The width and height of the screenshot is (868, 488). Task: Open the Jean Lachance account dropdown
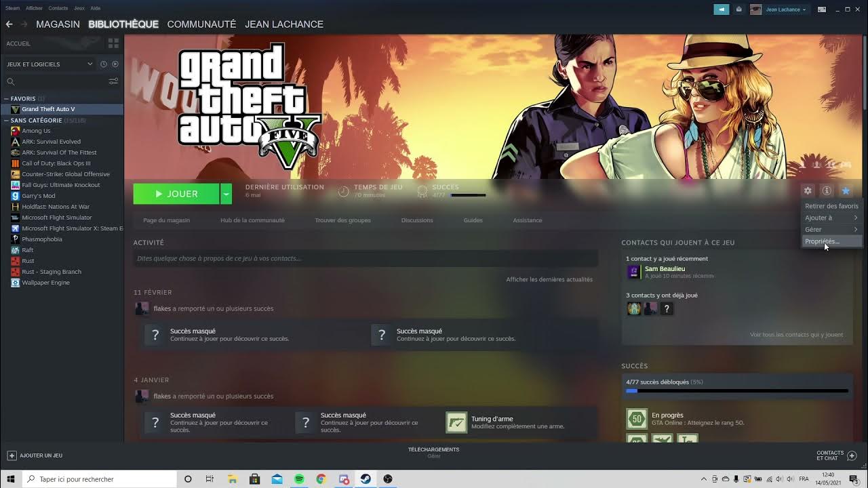pos(787,9)
